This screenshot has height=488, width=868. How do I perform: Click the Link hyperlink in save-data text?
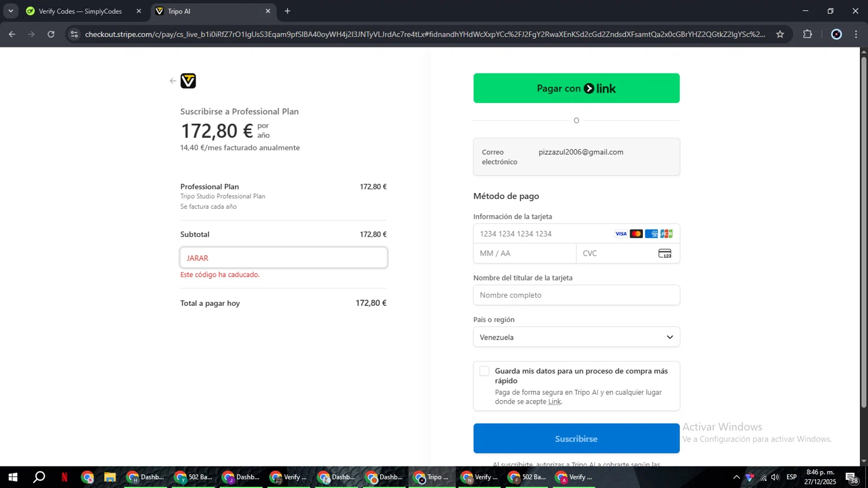[x=555, y=402]
